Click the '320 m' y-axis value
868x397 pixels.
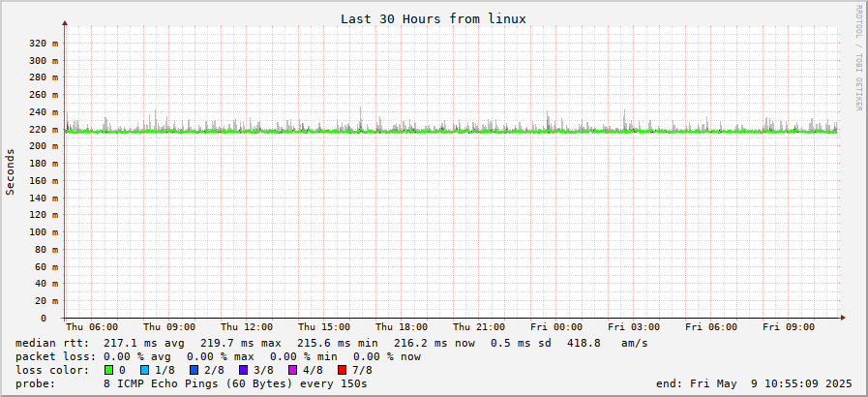(x=43, y=44)
